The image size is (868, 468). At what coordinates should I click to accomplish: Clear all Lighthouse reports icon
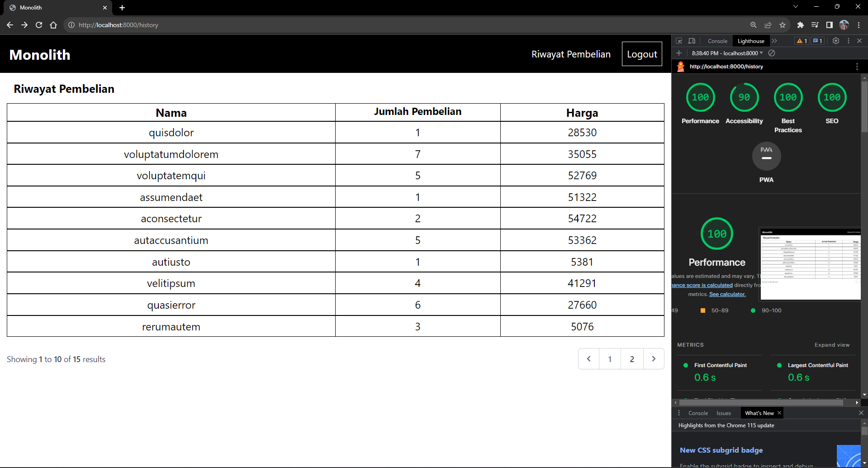pos(772,53)
